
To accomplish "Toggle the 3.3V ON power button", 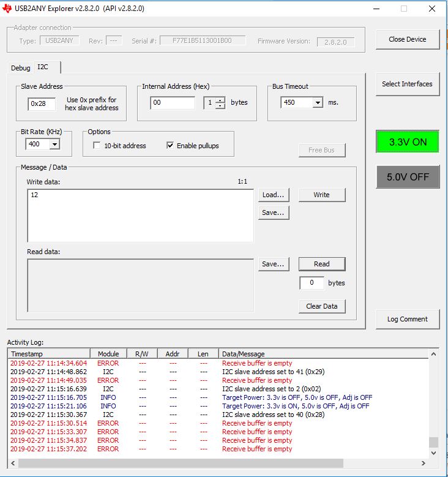I will (x=408, y=142).
